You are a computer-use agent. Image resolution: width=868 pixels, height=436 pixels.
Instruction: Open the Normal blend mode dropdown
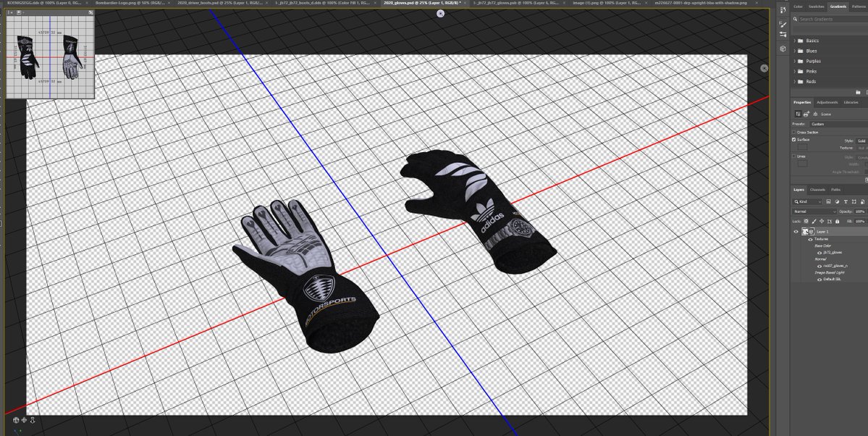tap(814, 211)
